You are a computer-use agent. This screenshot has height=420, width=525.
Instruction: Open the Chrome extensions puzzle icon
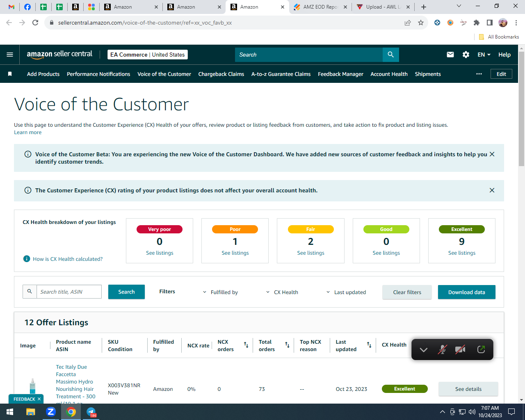(x=477, y=23)
